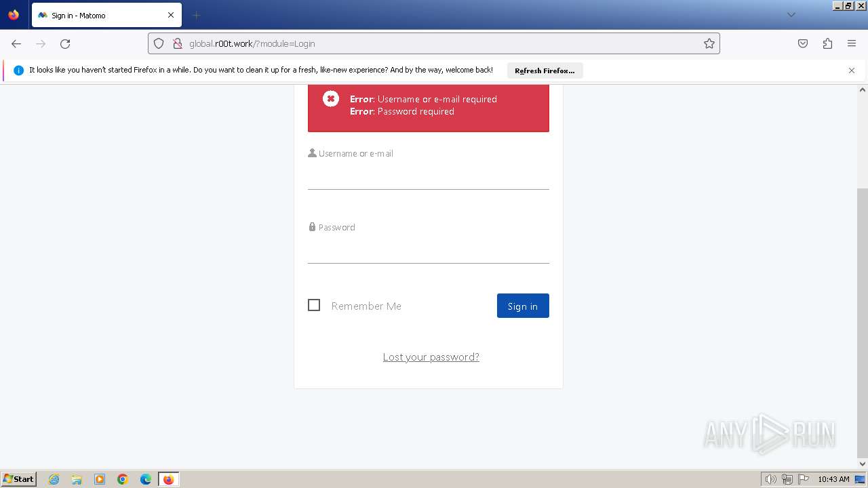Screen dimensions: 868x488
Task: Click the info icon in notification bar
Action: (18, 70)
